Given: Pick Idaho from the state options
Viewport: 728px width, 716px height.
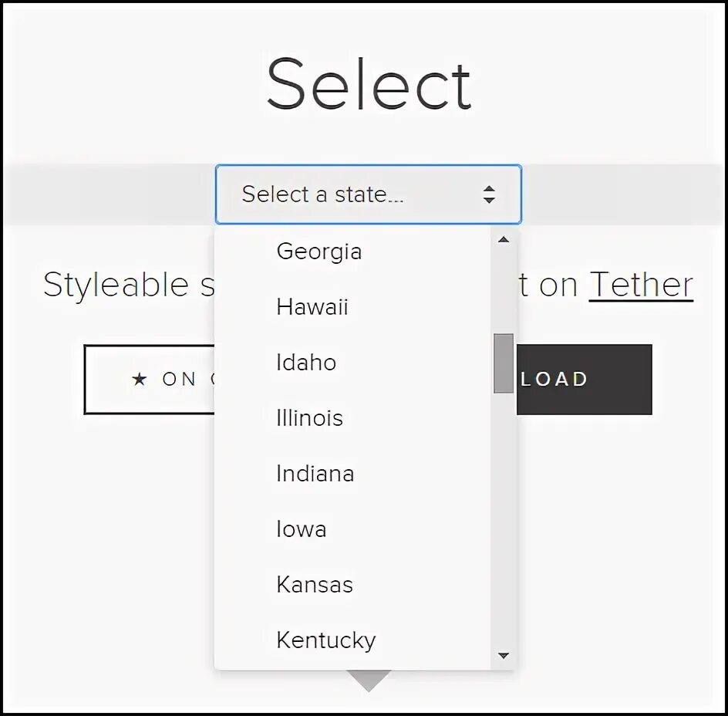Looking at the screenshot, I should click(306, 363).
